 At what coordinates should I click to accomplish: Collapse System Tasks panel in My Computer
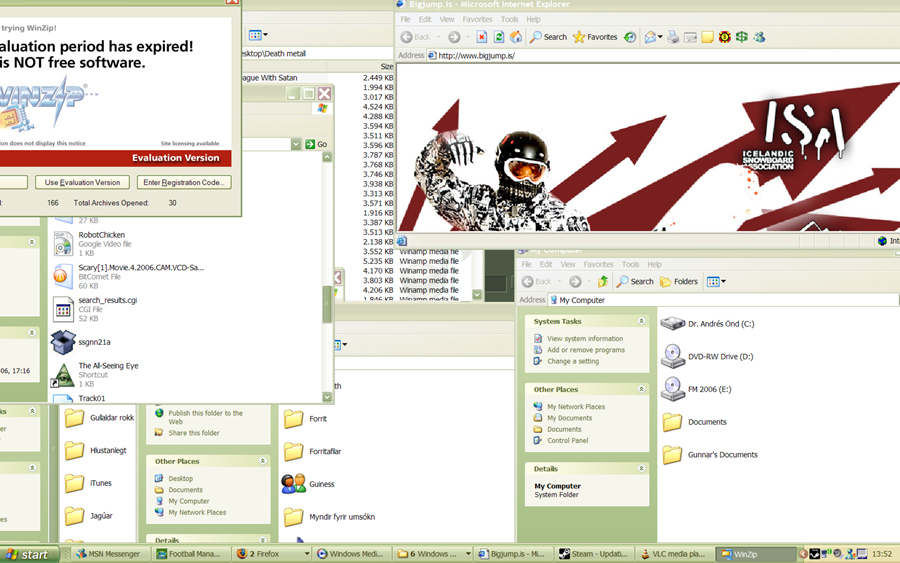641,321
